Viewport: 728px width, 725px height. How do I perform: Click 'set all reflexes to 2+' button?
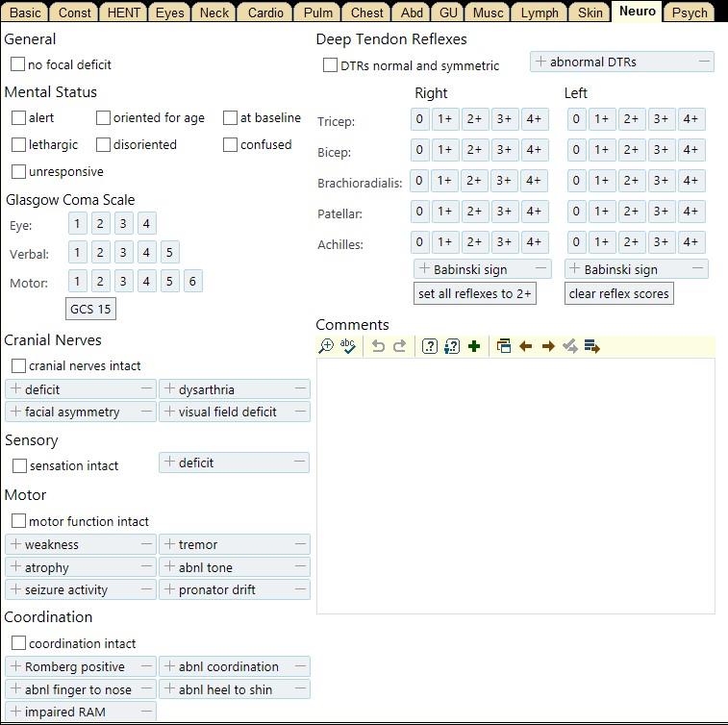474,293
